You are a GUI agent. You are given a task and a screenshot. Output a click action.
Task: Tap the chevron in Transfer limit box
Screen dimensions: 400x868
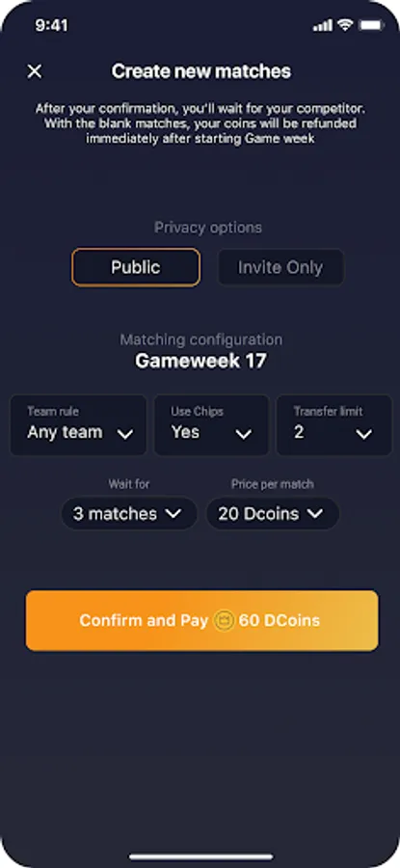pos(364,435)
